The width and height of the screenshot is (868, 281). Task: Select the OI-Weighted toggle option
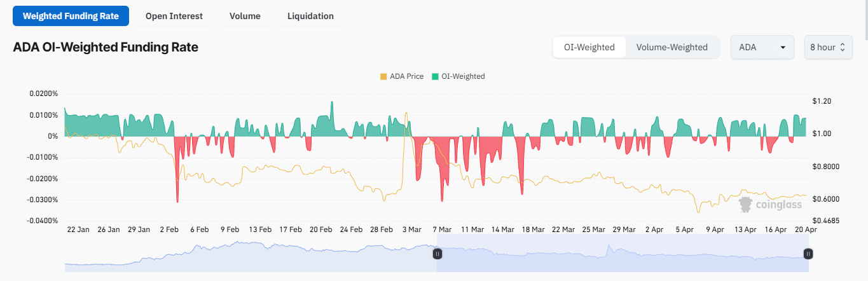[589, 47]
